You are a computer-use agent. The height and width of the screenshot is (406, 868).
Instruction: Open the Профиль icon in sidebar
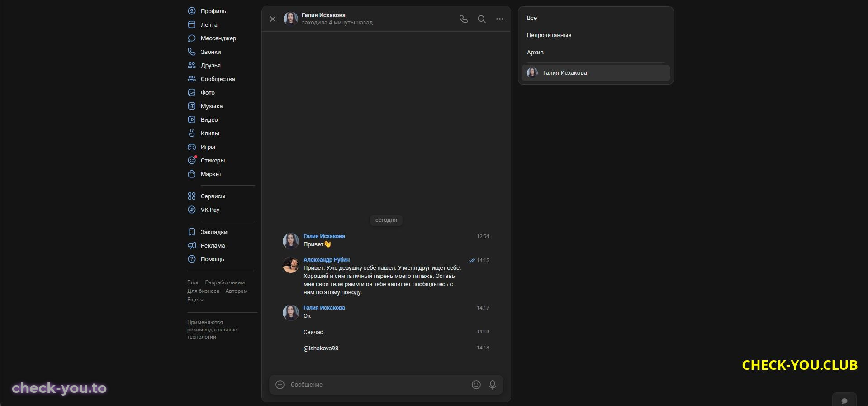click(x=192, y=11)
